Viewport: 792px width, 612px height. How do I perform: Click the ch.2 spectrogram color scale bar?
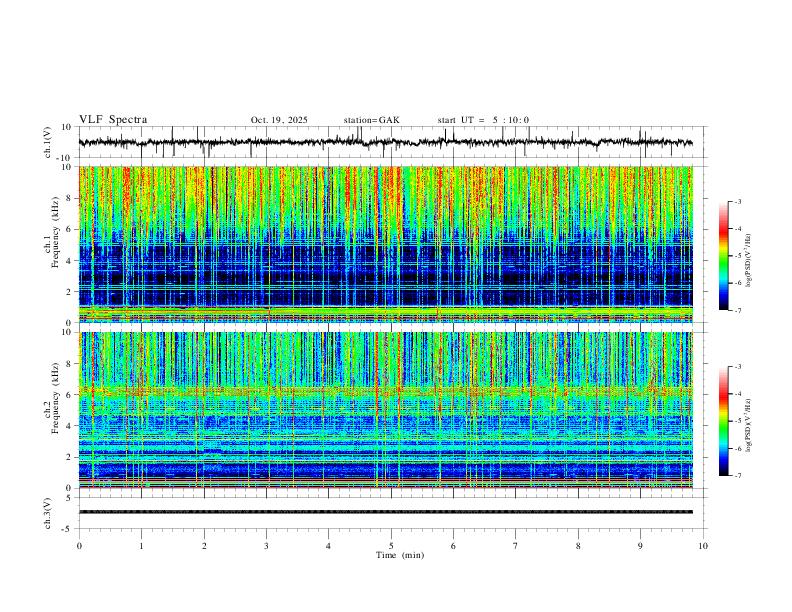(723, 421)
